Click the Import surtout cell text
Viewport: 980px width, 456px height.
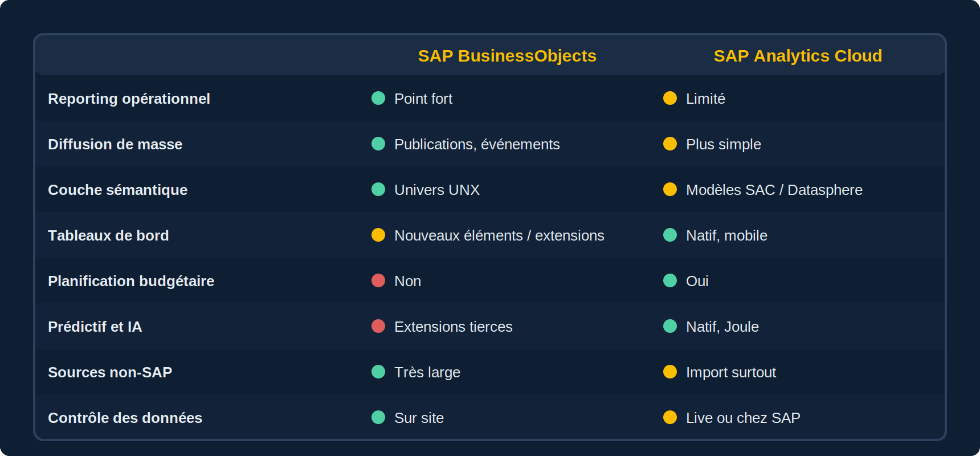[x=731, y=372]
